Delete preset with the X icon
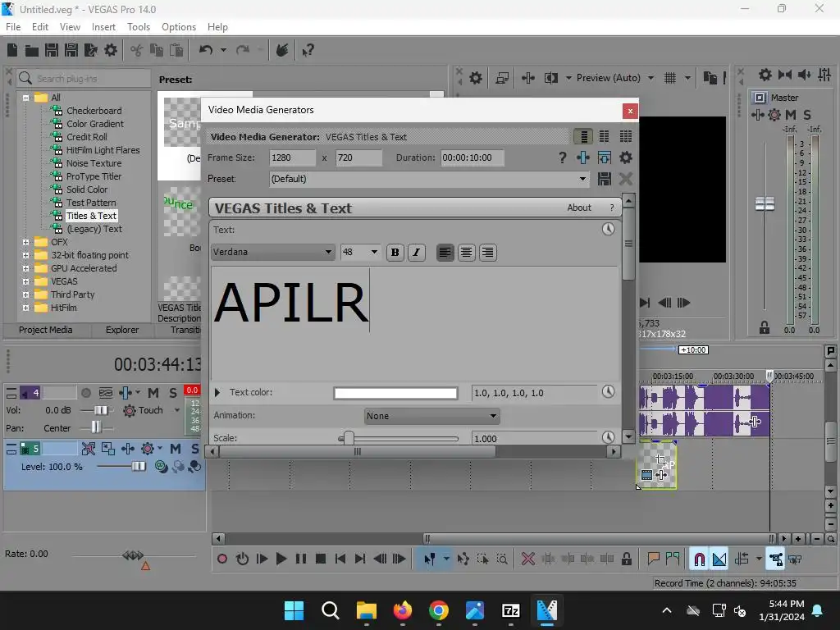Viewport: 840px width, 630px height. click(x=626, y=179)
